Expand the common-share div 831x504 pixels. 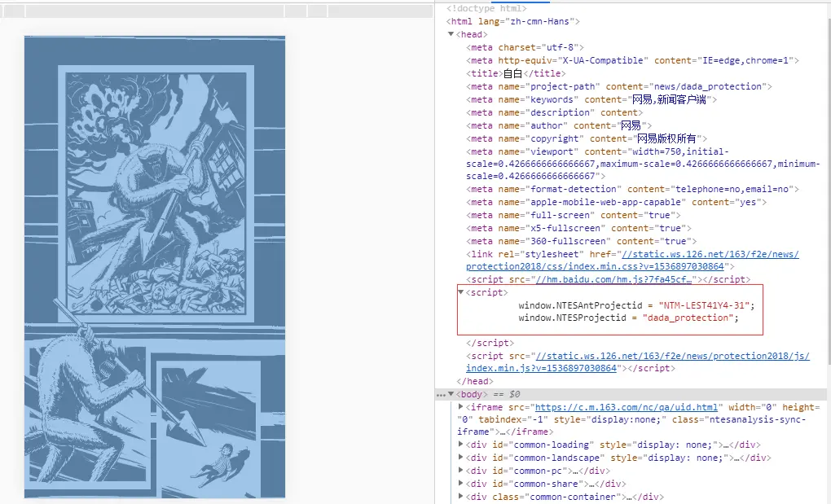tap(461, 484)
